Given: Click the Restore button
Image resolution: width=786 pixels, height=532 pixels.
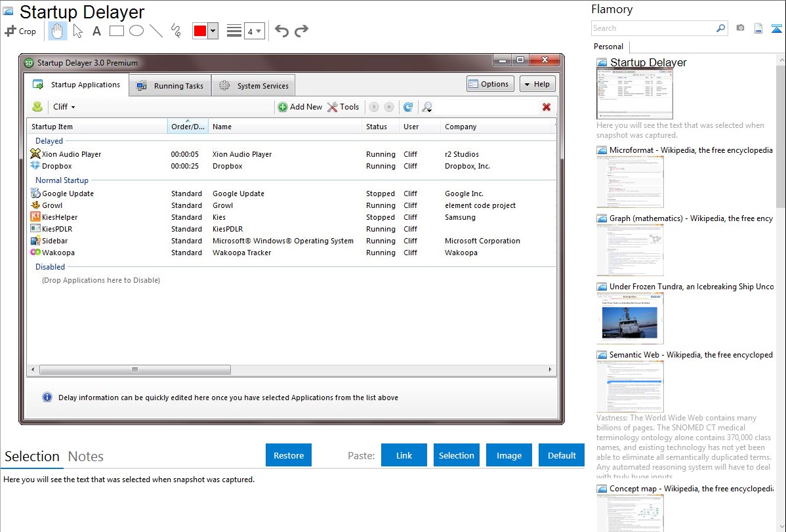Looking at the screenshot, I should click(x=289, y=455).
